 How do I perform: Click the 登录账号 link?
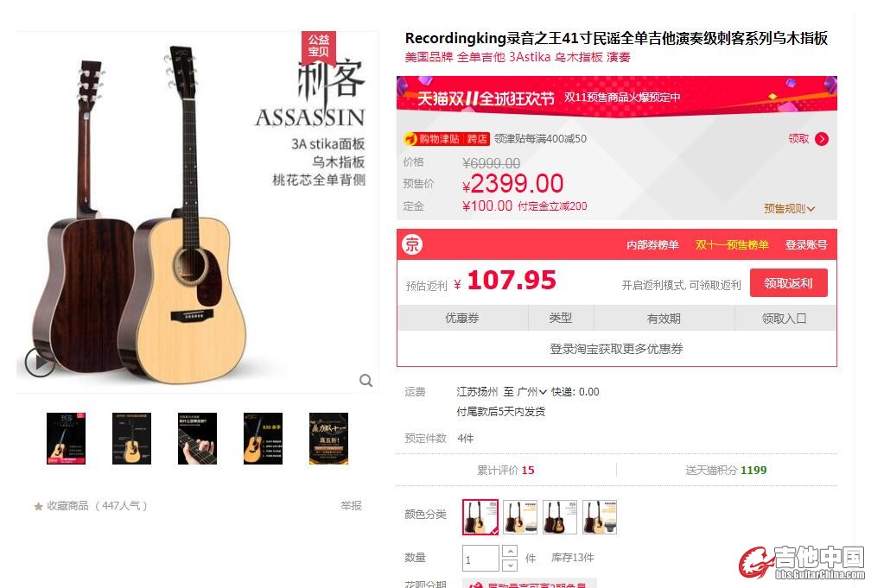pos(806,245)
